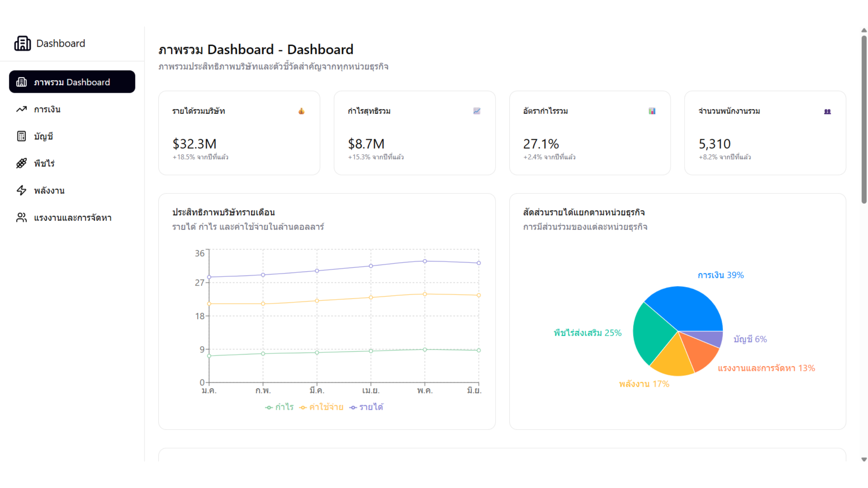Viewport: 868px width, 488px height.
Task: Open the แรงงานและการจัดหา page link
Action: tap(73, 218)
